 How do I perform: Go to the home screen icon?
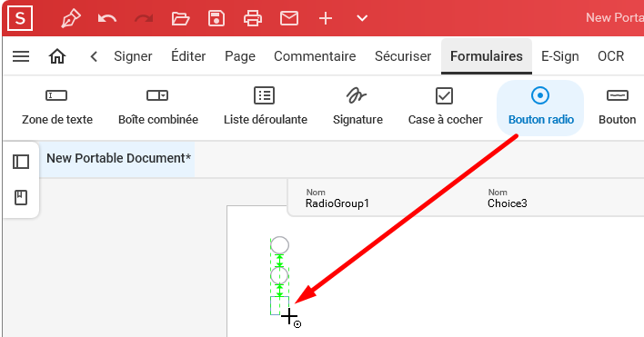[57, 56]
